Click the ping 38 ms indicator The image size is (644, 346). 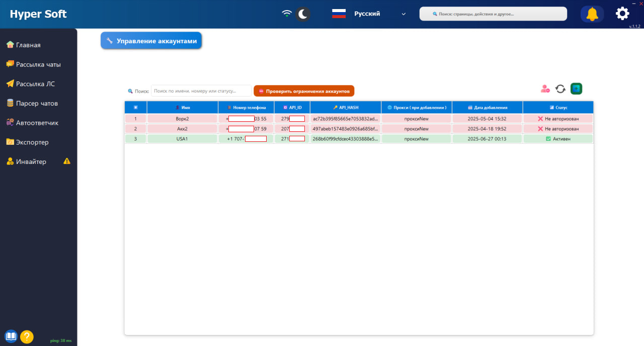pos(61,340)
